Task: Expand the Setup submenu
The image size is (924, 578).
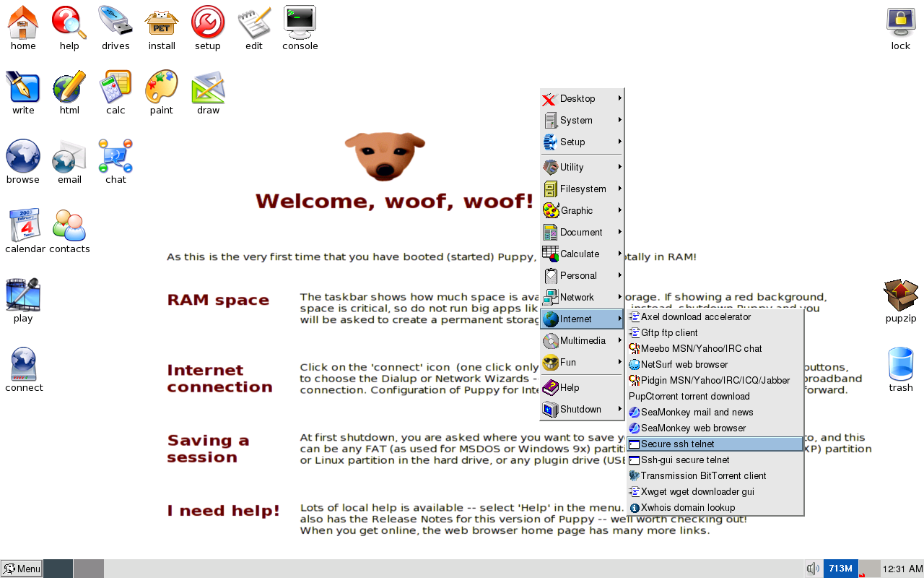Action: coord(582,142)
